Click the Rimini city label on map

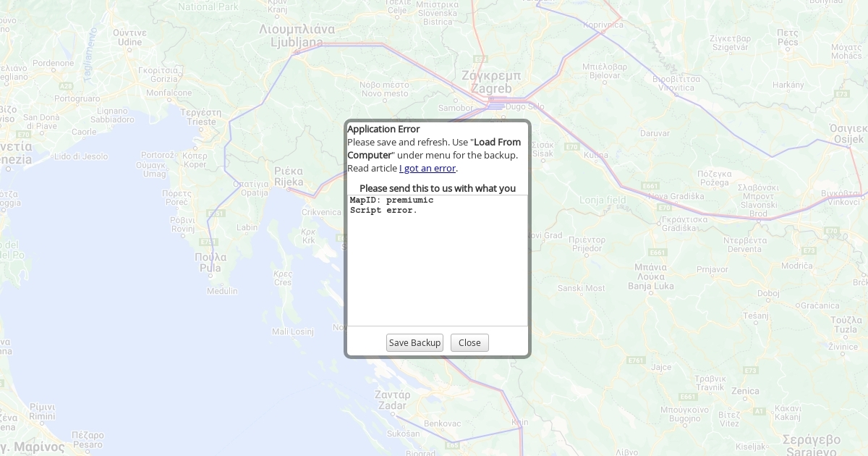tap(42, 411)
